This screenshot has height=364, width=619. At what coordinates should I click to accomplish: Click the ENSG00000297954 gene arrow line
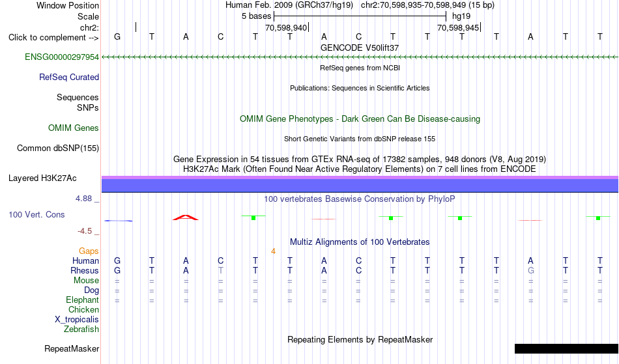tap(360, 57)
